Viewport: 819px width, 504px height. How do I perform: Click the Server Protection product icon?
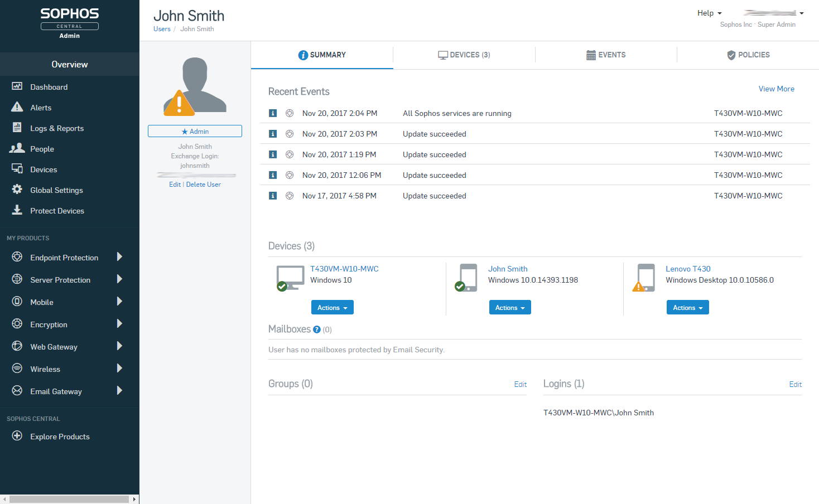pyautogui.click(x=17, y=279)
